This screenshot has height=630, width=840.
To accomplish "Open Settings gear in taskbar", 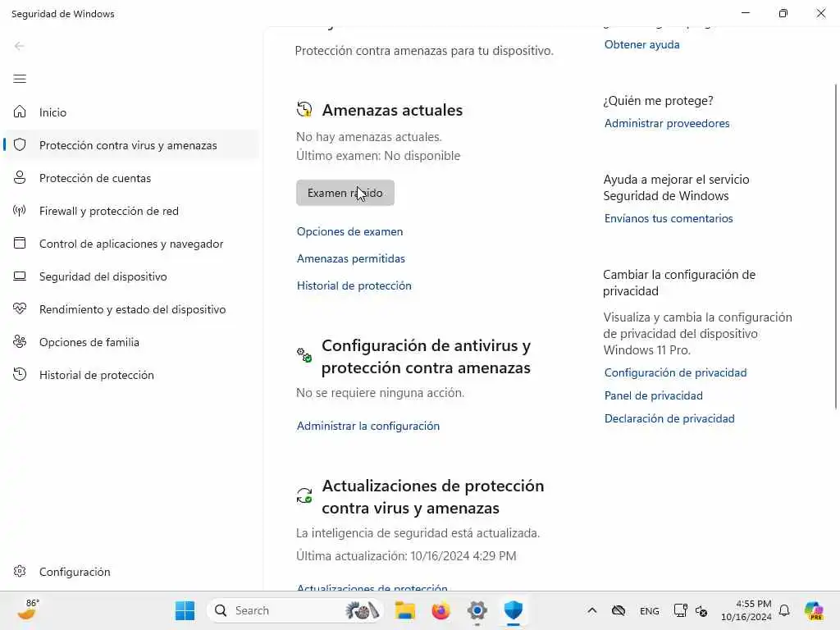I will pos(477,610).
